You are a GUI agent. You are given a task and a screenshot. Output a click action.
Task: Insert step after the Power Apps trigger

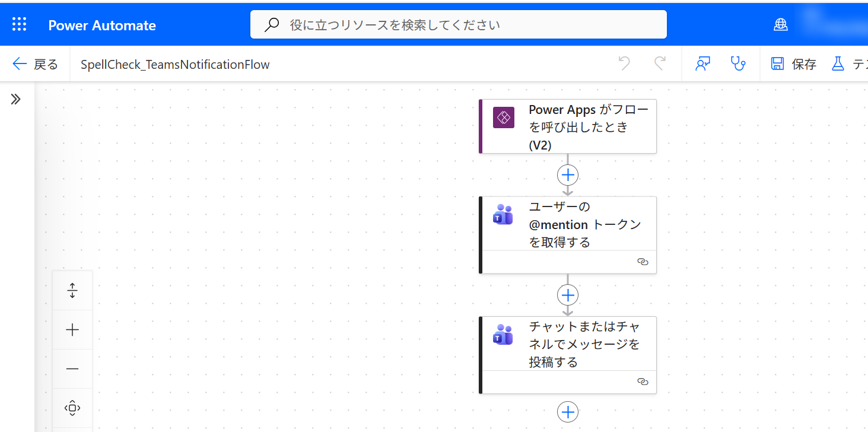tap(568, 175)
